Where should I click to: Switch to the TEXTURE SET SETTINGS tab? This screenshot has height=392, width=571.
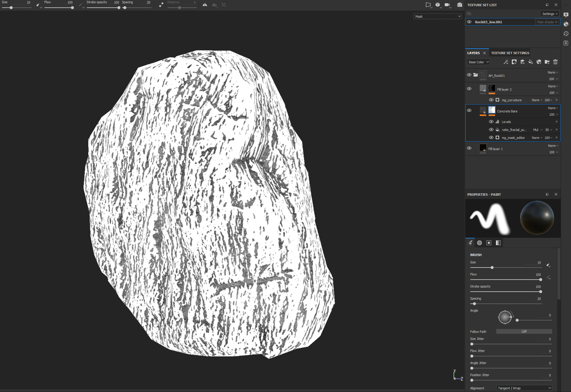pos(510,53)
